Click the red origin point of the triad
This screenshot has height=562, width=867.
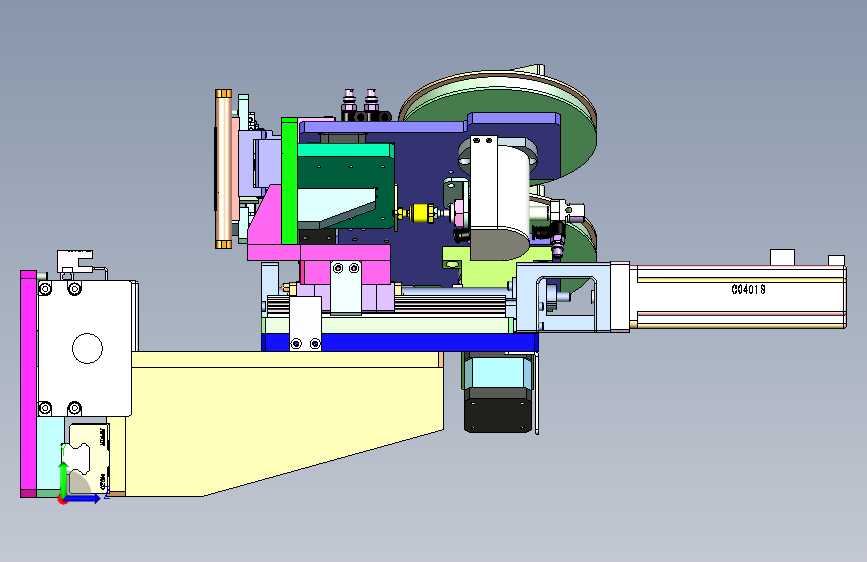[x=62, y=500]
